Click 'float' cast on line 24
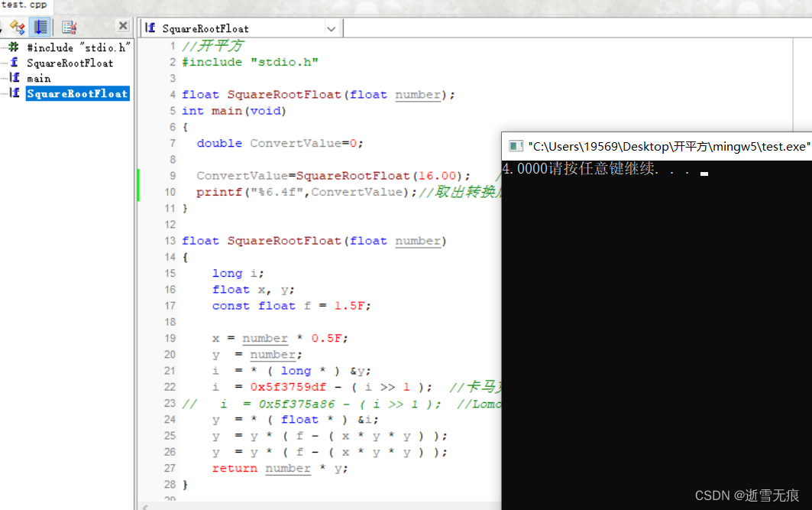812x510 pixels. pyautogui.click(x=299, y=419)
